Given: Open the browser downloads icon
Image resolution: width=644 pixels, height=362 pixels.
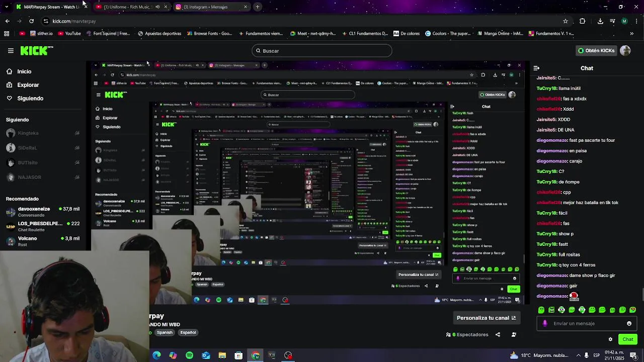Looking at the screenshot, I should (x=600, y=21).
